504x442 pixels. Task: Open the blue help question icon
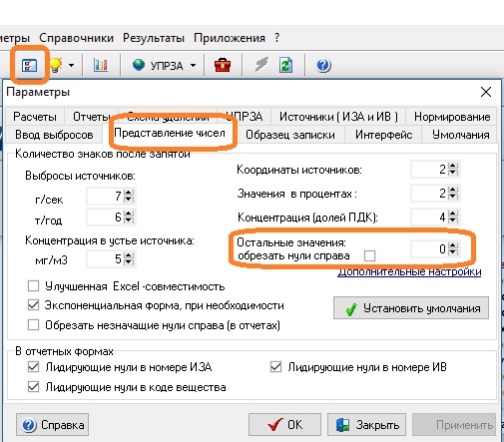pyautogui.click(x=323, y=65)
